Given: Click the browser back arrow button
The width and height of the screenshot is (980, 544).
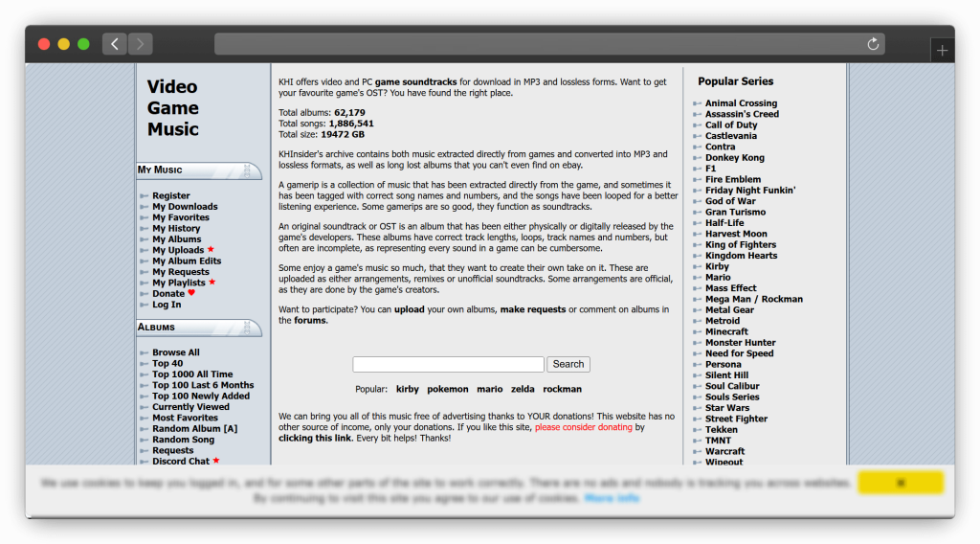Looking at the screenshot, I should click(115, 44).
